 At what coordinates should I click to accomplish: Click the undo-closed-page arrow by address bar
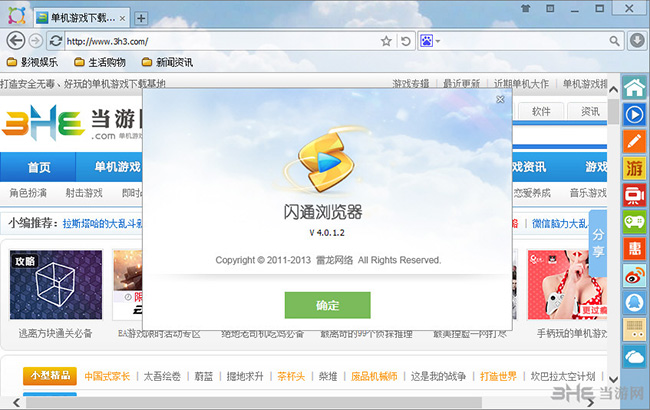pyautogui.click(x=405, y=41)
